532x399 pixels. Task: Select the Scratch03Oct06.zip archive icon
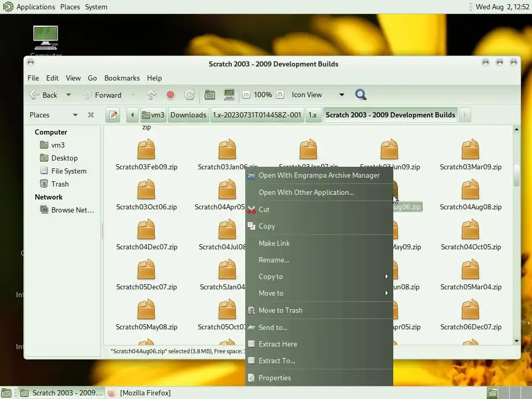pyautogui.click(x=146, y=189)
